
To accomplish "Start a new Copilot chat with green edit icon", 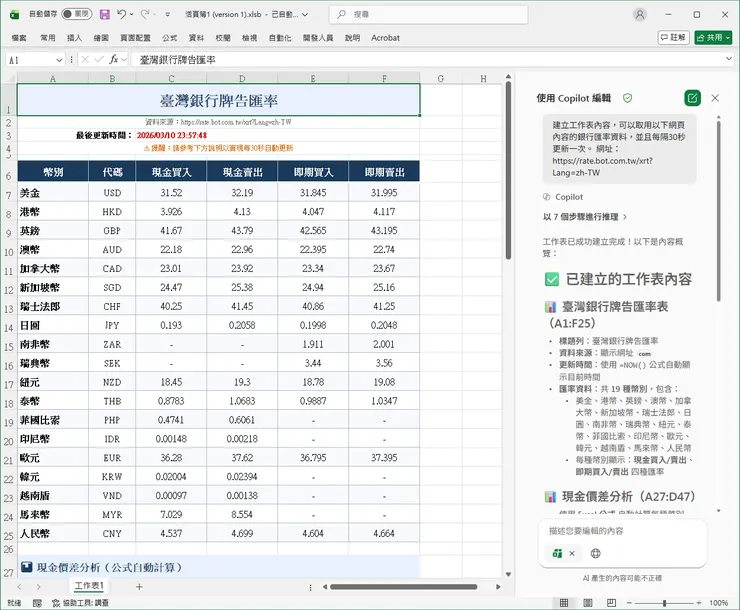I will (692, 98).
